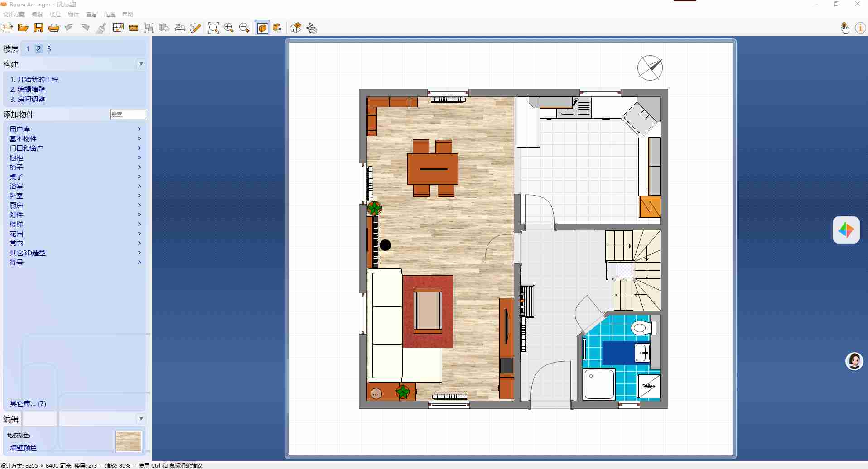This screenshot has width=868, height=469.
Task: Click the wood floor color swatch
Action: pos(129,441)
